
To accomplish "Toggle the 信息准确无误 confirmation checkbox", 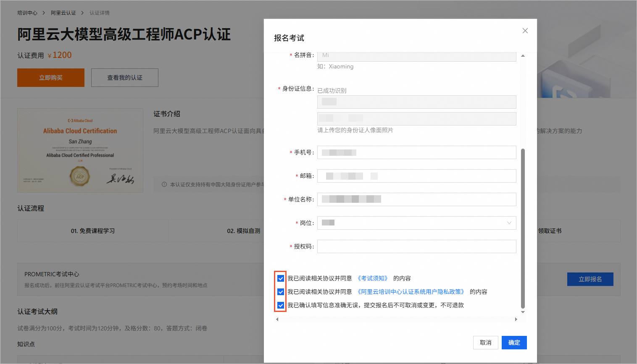I will pyautogui.click(x=281, y=305).
